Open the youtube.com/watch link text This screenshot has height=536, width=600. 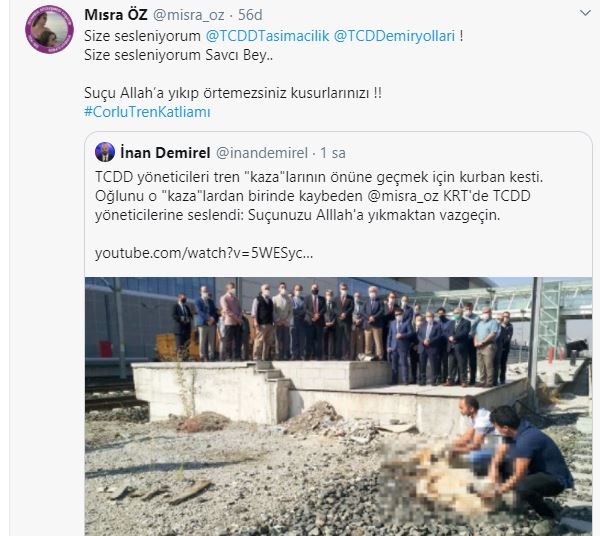[204, 253]
